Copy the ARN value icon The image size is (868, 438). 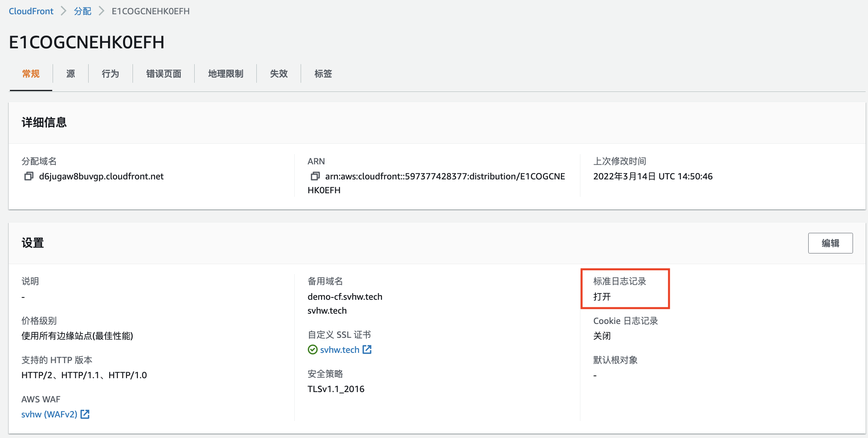(x=315, y=176)
